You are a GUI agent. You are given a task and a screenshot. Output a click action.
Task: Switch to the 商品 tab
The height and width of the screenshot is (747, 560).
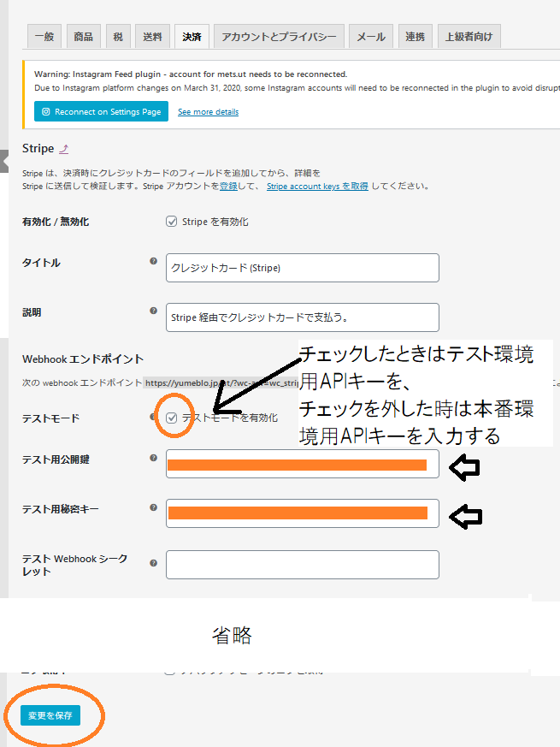tap(83, 37)
